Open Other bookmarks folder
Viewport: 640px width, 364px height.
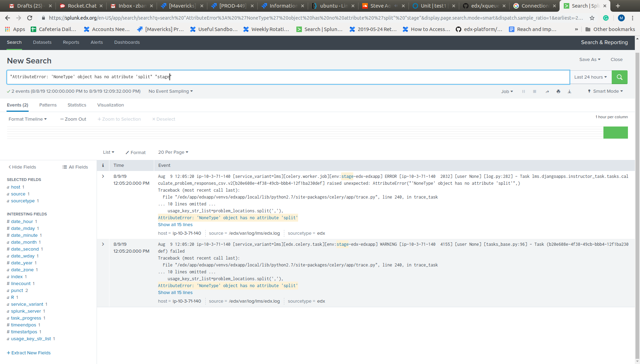pos(610,29)
